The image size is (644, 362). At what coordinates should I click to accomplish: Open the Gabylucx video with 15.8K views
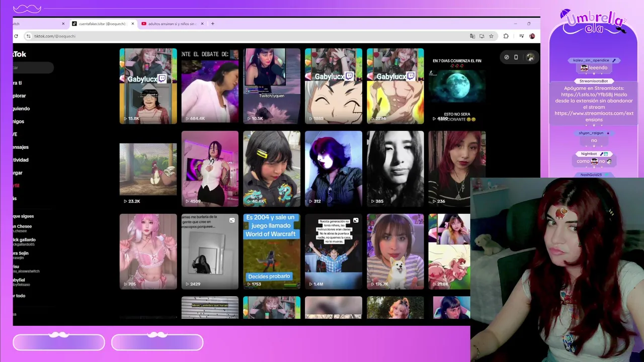point(148,86)
